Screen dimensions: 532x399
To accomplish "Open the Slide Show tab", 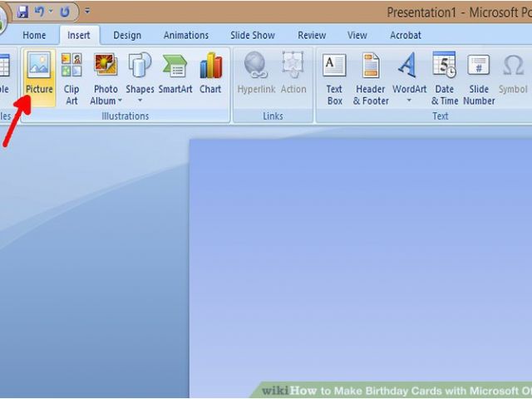I will pos(253,35).
